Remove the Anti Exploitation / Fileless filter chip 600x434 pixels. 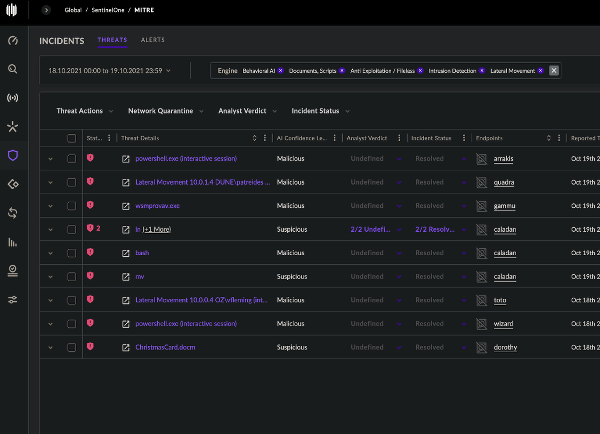pos(421,70)
